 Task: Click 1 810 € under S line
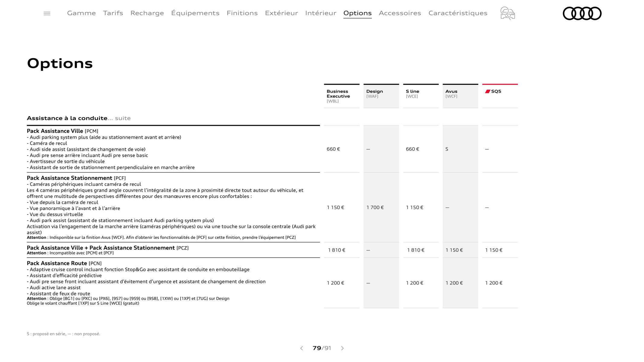(x=416, y=250)
